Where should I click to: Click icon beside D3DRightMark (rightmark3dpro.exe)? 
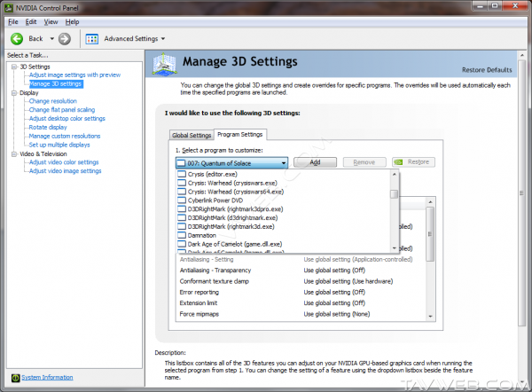click(182, 209)
